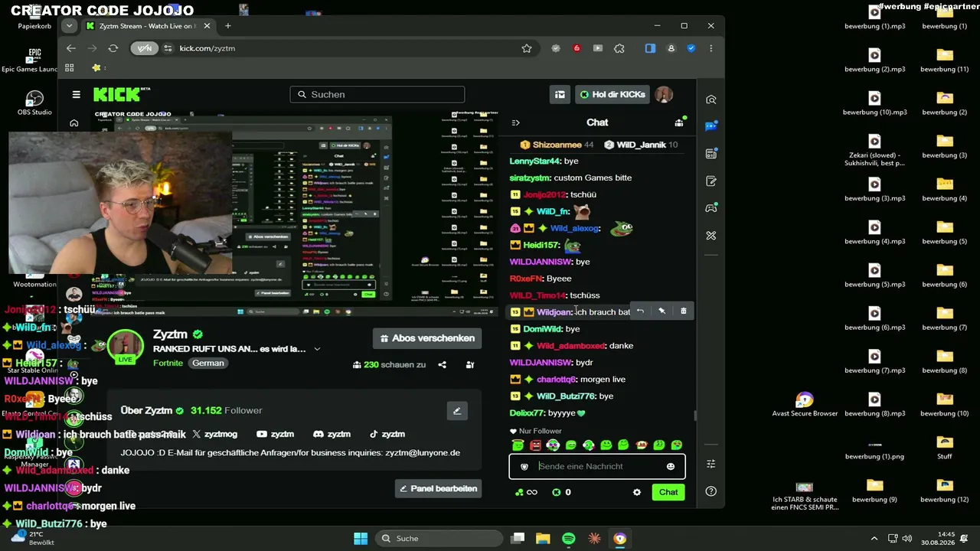Click the Windows Start button
Image resolution: width=980 pixels, height=551 pixels.
[x=361, y=539]
